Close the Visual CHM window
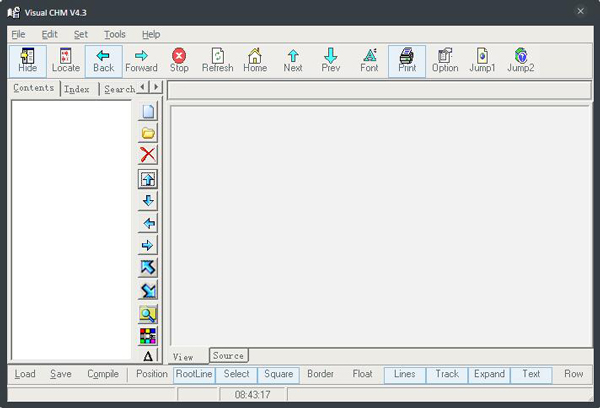Screen dimensions: 600x408 click(580, 11)
